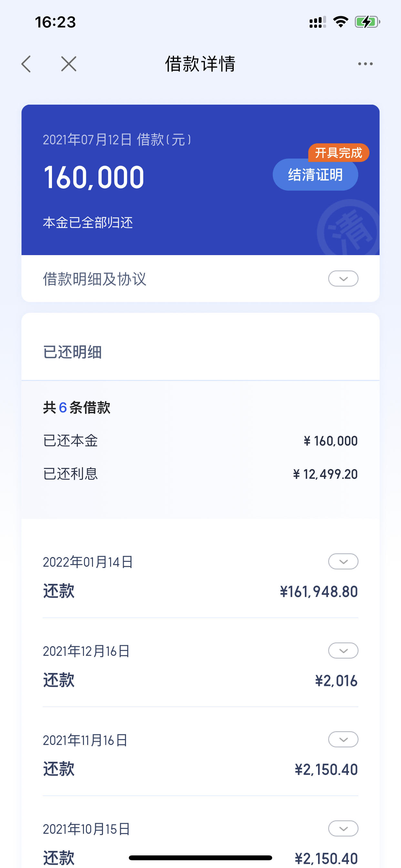Image resolution: width=401 pixels, height=868 pixels.
Task: Tap the battery charging status icon
Action: pyautogui.click(x=367, y=22)
